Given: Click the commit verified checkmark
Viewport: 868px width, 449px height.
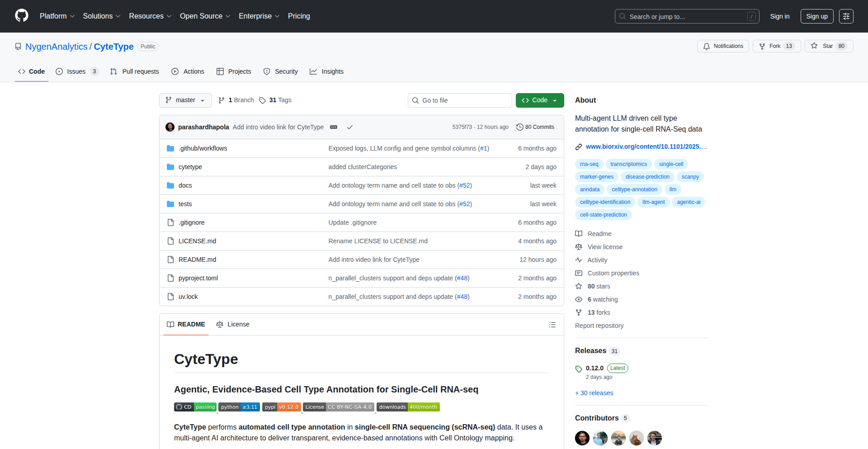Looking at the screenshot, I should [x=350, y=127].
